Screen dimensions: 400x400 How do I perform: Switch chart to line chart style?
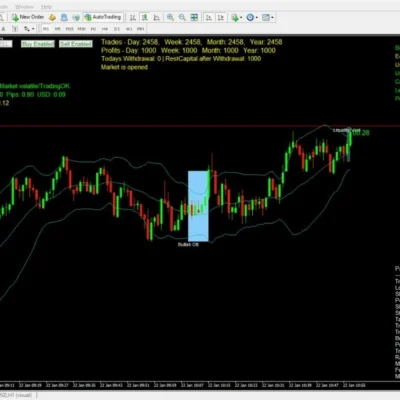(157, 17)
